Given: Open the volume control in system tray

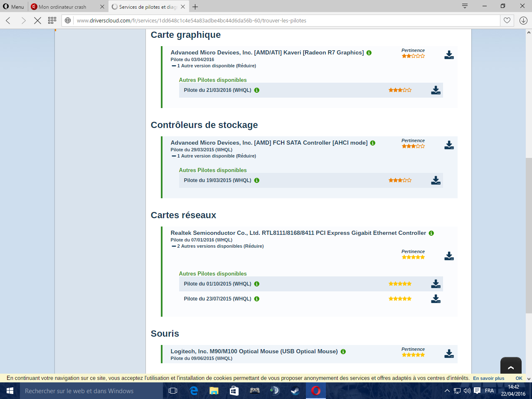Looking at the screenshot, I should [467, 391].
